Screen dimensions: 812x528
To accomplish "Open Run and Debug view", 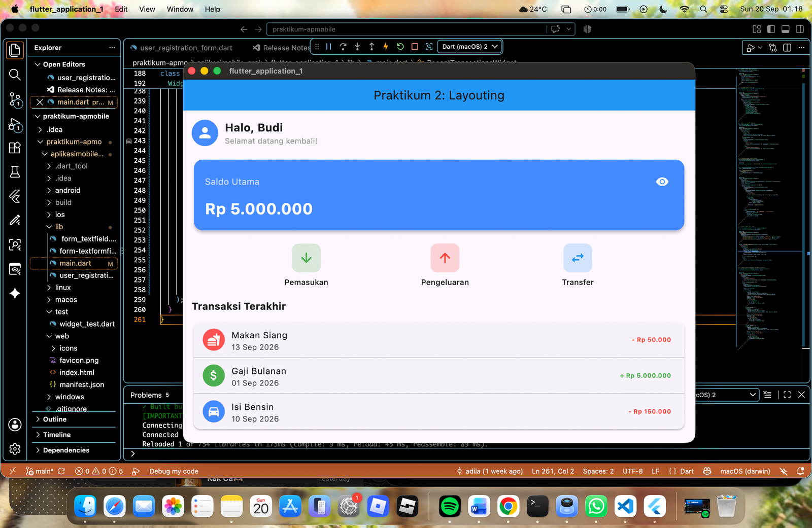I will [x=15, y=124].
